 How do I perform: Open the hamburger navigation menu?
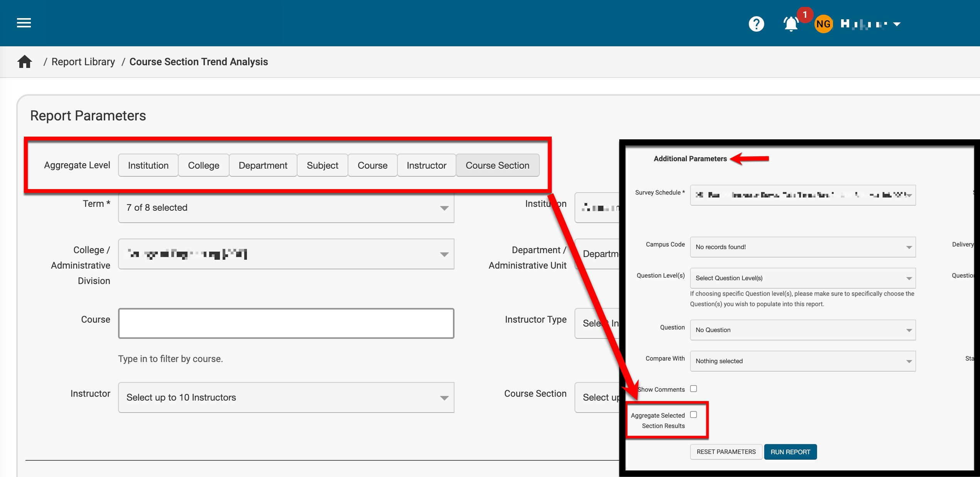pos(24,23)
